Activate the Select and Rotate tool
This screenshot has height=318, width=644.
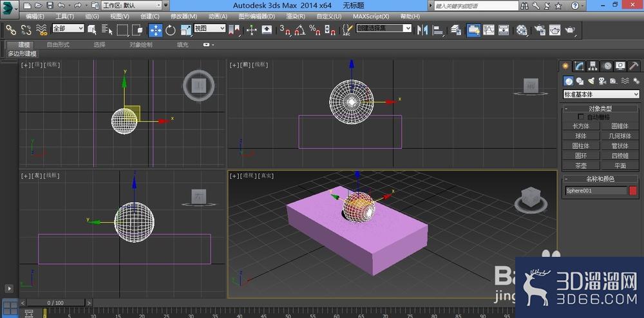tap(171, 30)
